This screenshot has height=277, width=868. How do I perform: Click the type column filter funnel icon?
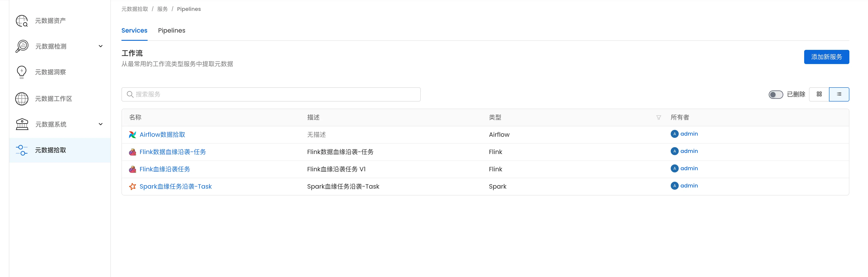pos(658,118)
